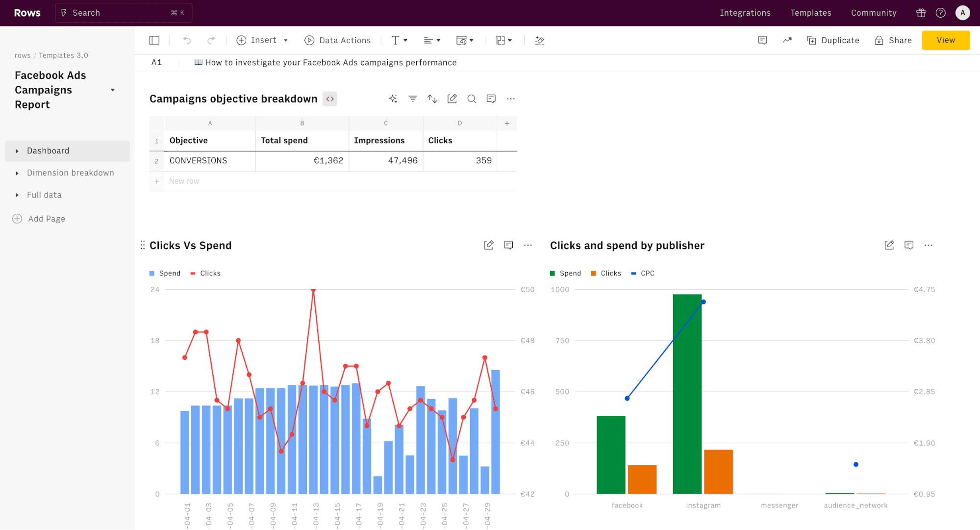980x530 pixels.
Task: Click the Insert dropdown in toolbar
Action: tap(261, 41)
